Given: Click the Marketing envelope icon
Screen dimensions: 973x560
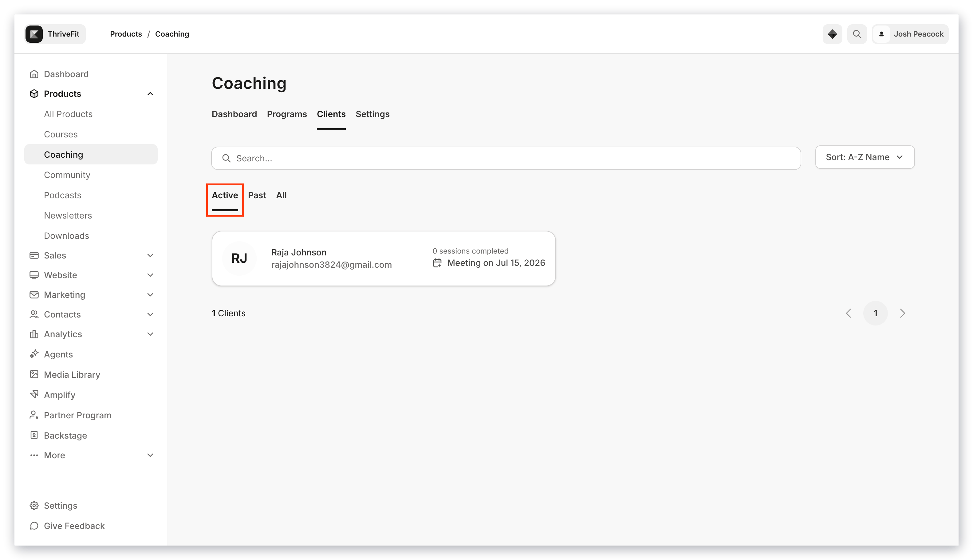Looking at the screenshot, I should pyautogui.click(x=34, y=295).
